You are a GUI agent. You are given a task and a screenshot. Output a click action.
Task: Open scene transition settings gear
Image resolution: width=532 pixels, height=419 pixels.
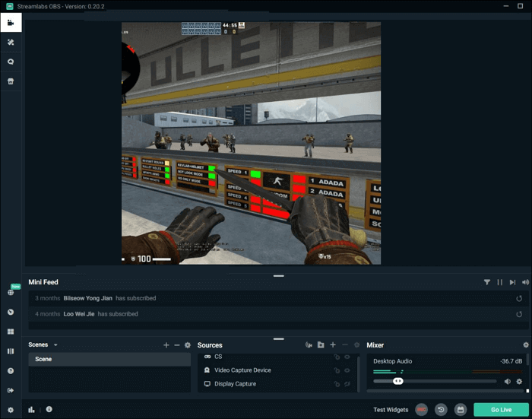pyautogui.click(x=188, y=345)
